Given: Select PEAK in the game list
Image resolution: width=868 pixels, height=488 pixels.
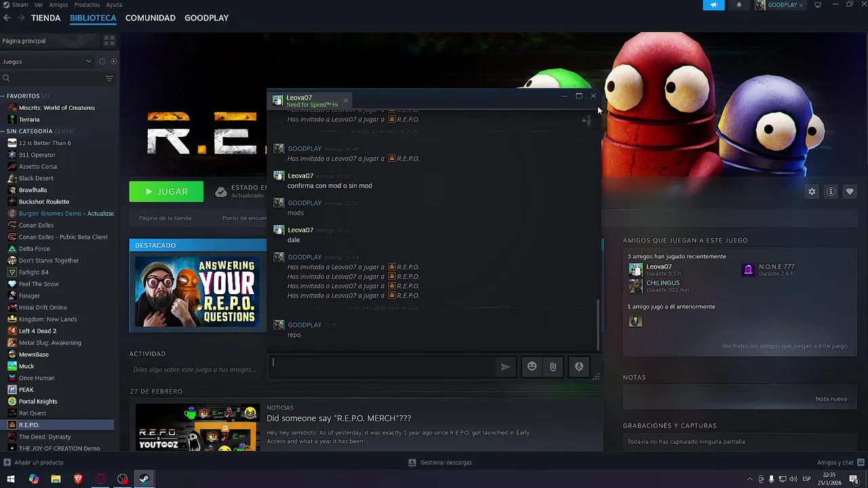Looking at the screenshot, I should (x=26, y=390).
